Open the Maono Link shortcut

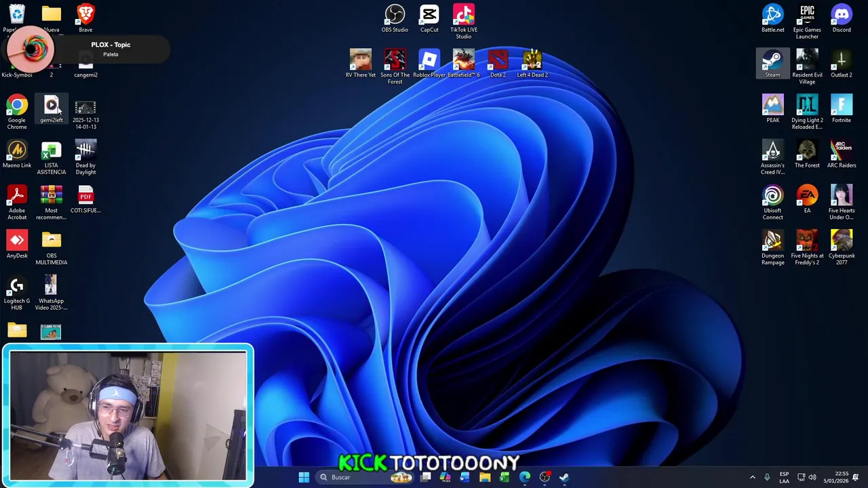(17, 155)
